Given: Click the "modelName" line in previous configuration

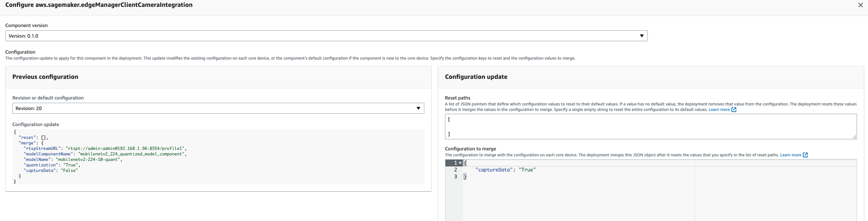Looking at the screenshot, I should 73,160.
